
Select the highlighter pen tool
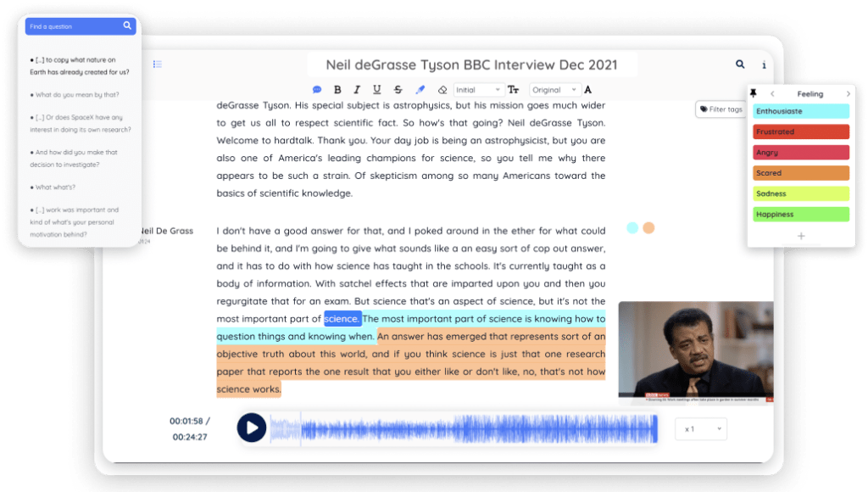point(420,90)
